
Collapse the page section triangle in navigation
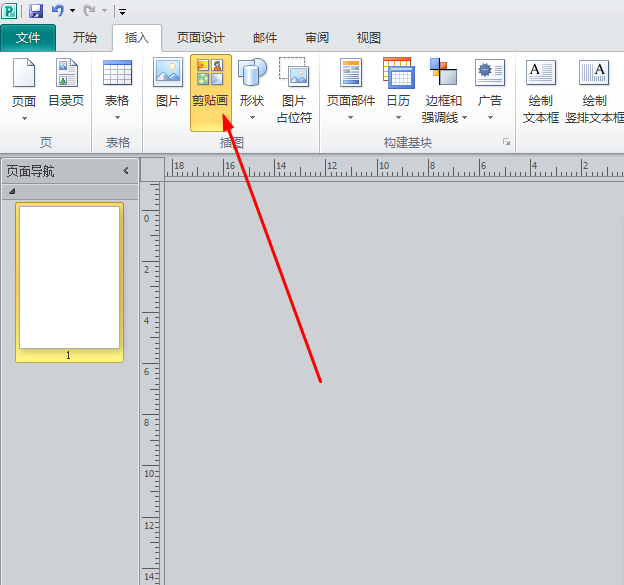[12, 191]
